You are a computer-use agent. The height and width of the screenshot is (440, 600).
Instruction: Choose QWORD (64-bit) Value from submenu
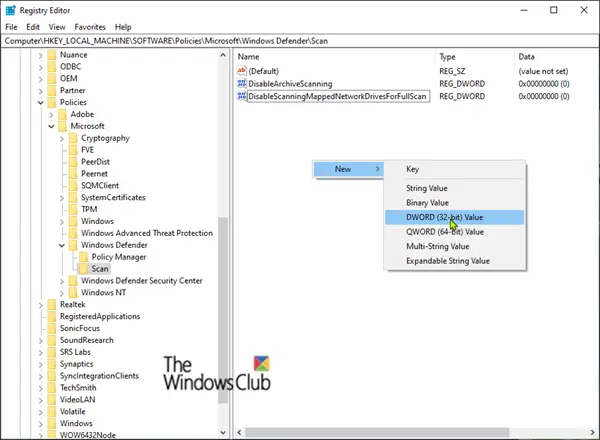tap(454, 232)
